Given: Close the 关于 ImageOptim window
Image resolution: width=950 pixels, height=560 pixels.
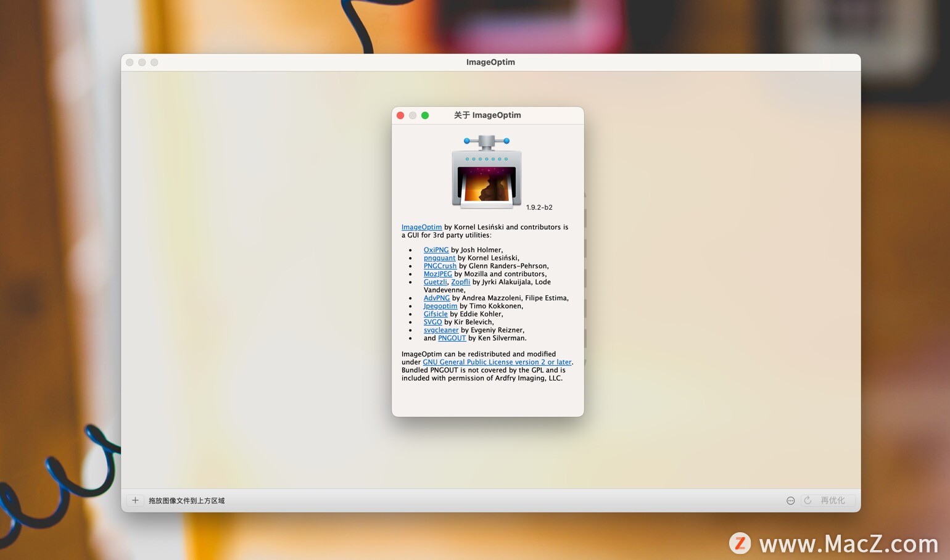Looking at the screenshot, I should 400,115.
